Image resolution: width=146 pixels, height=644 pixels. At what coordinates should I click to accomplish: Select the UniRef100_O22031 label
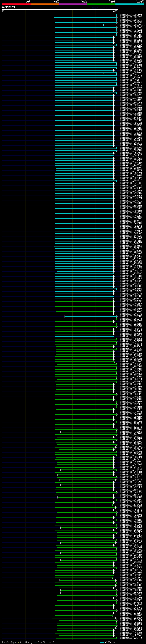[131, 337]
